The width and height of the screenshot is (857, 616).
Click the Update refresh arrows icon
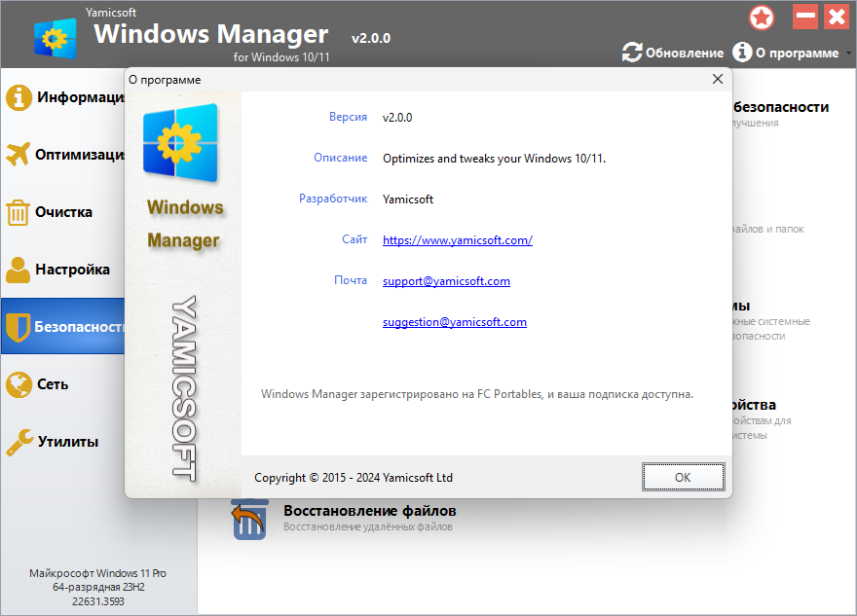point(632,53)
